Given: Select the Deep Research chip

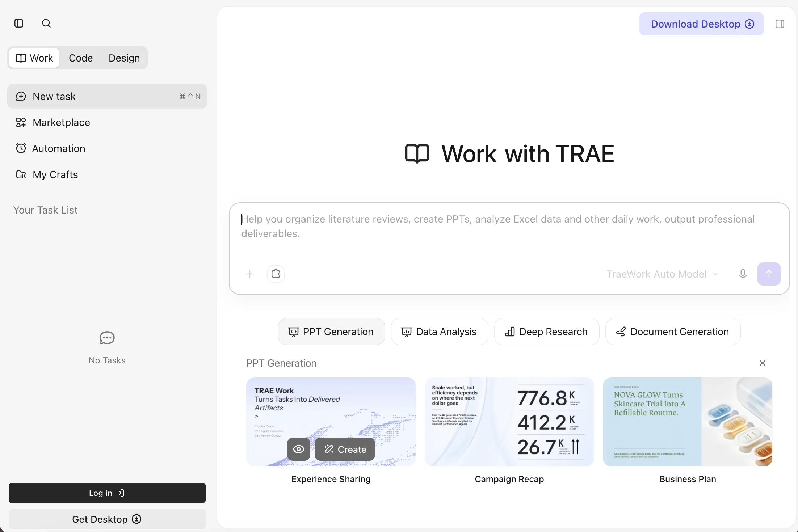Looking at the screenshot, I should 546,332.
